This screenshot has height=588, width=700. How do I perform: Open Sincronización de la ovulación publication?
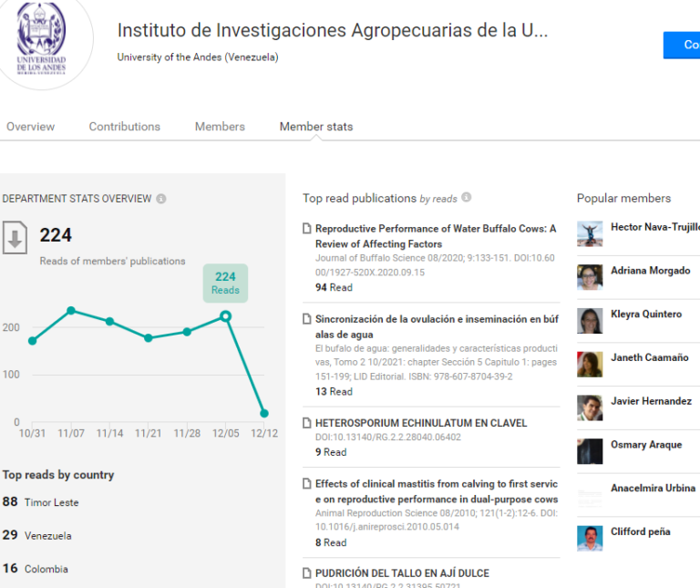coord(437,326)
